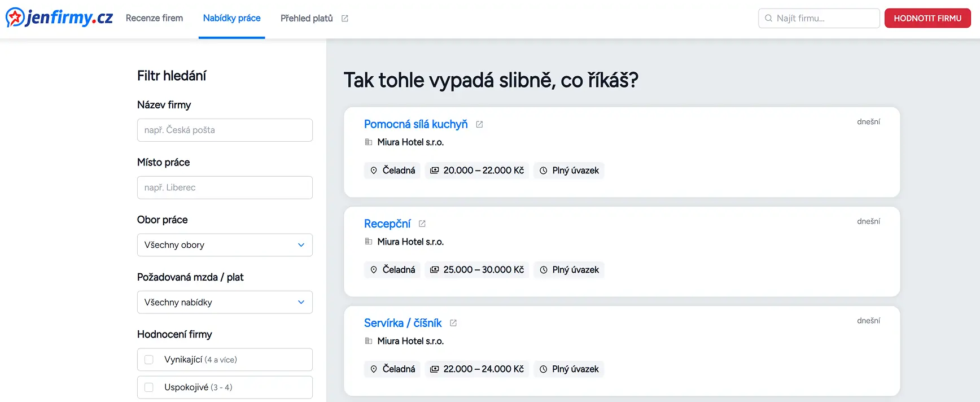Click external link icon beside Servírka / číšník
This screenshot has width=980, height=402.
click(x=453, y=322)
